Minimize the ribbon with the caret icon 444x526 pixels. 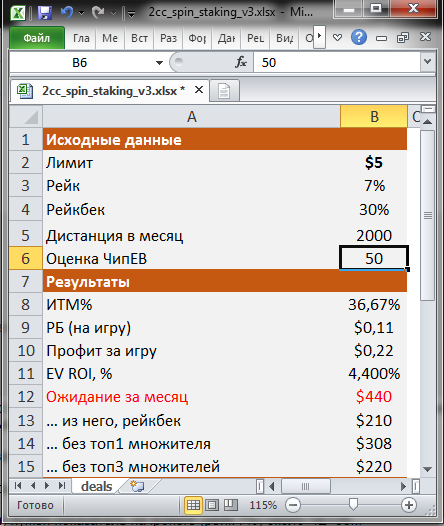(337, 38)
